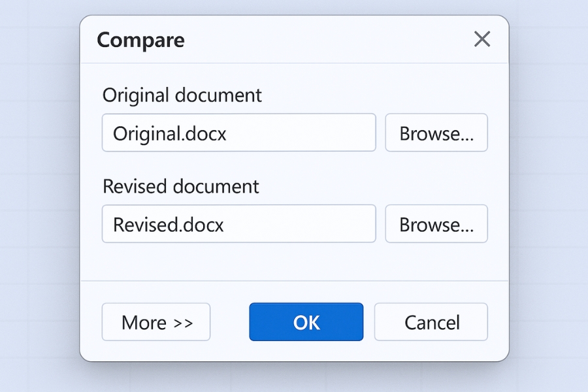Browse for the original document
Screen dimensions: 588x392
436,133
